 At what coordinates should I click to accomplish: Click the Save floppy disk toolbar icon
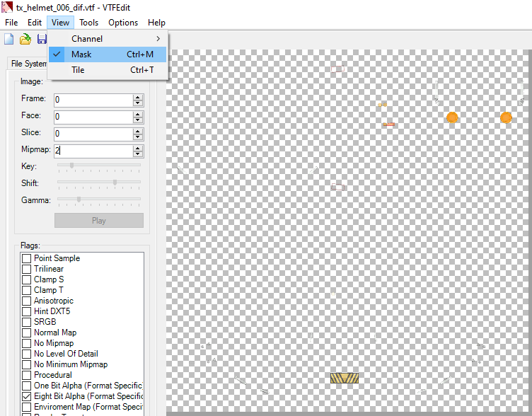pyautogui.click(x=42, y=39)
